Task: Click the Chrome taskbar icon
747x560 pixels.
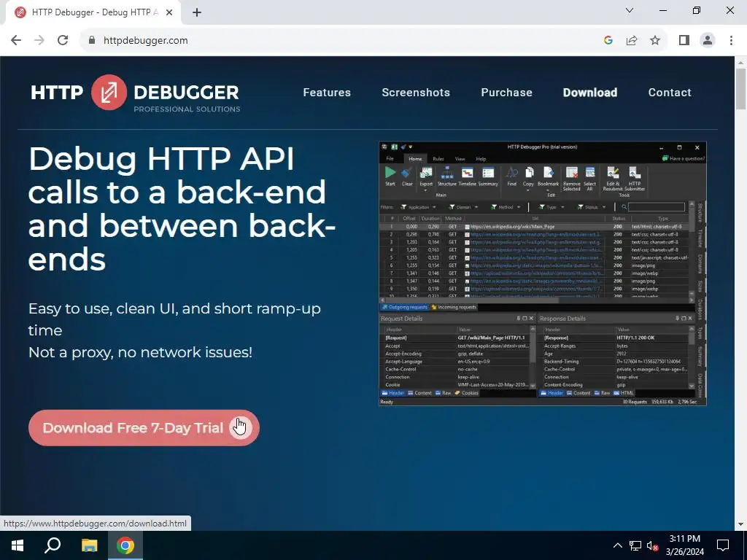Action: pos(125,545)
